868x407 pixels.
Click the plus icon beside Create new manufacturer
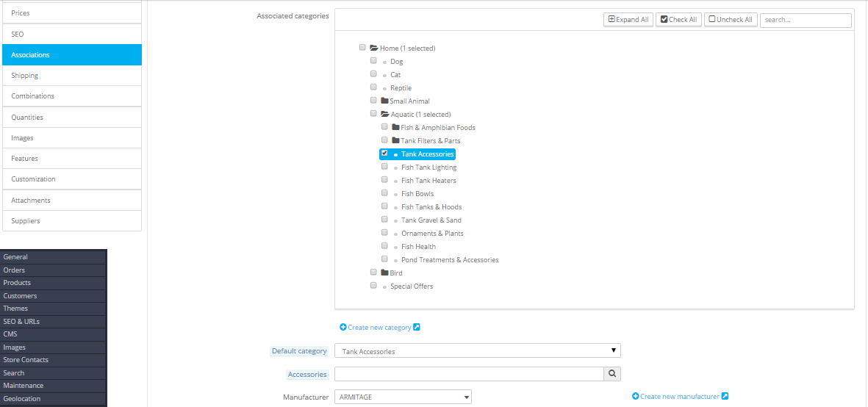click(x=636, y=396)
